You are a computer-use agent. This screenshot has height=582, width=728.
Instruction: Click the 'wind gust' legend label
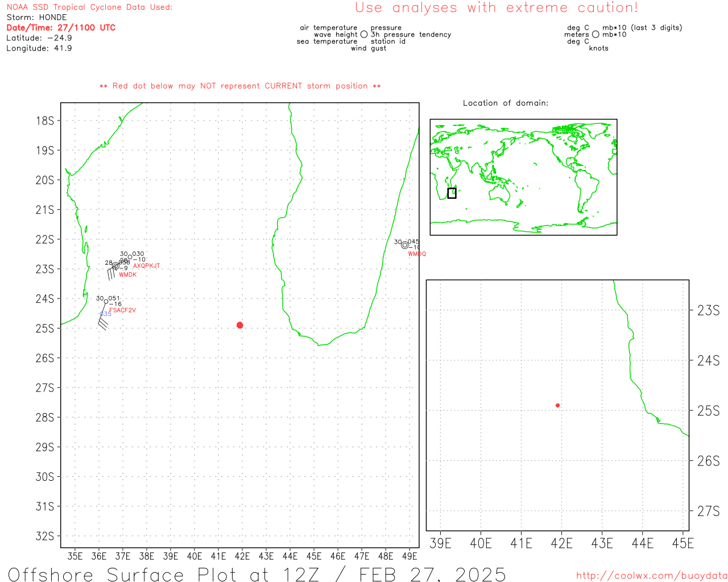click(369, 48)
